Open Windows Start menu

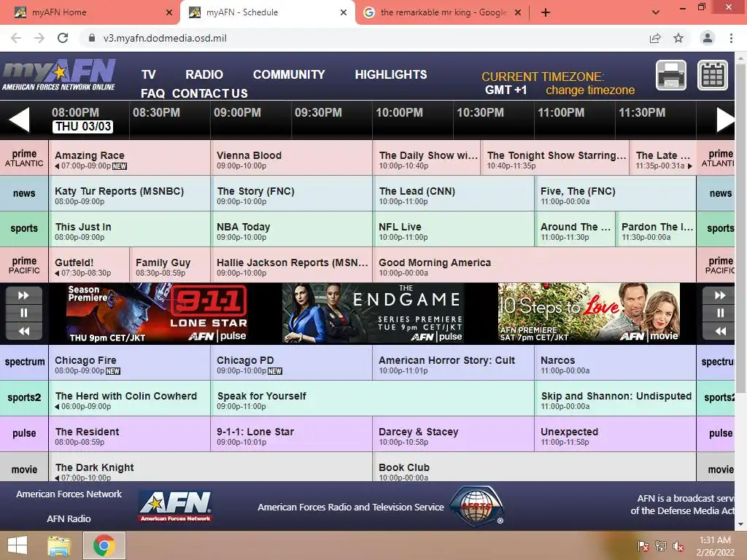coord(18,545)
